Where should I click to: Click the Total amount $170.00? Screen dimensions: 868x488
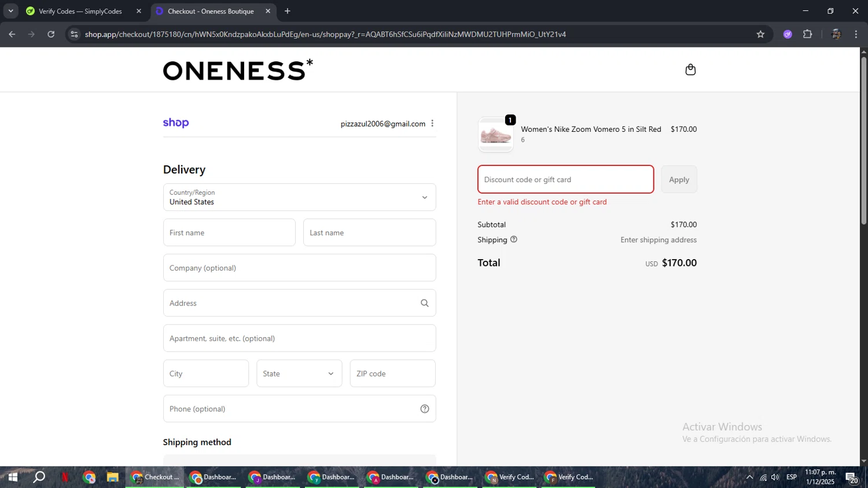tap(679, 263)
